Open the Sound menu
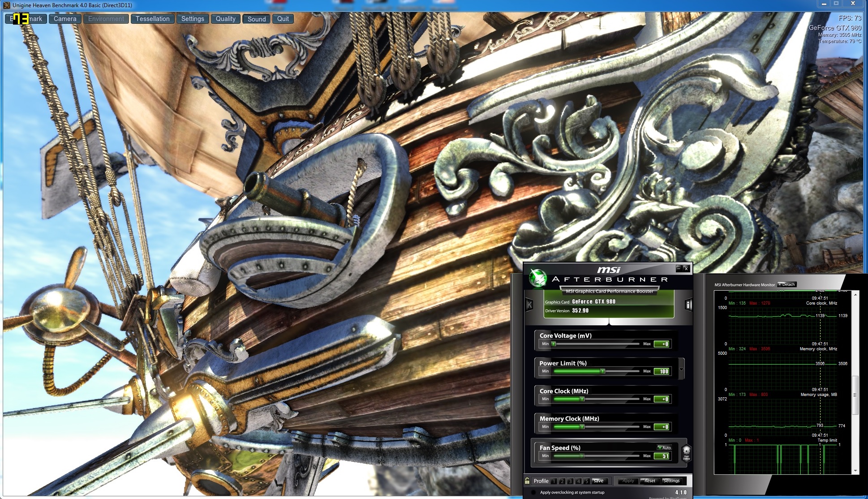Viewport: 868px width, 499px height. (257, 19)
